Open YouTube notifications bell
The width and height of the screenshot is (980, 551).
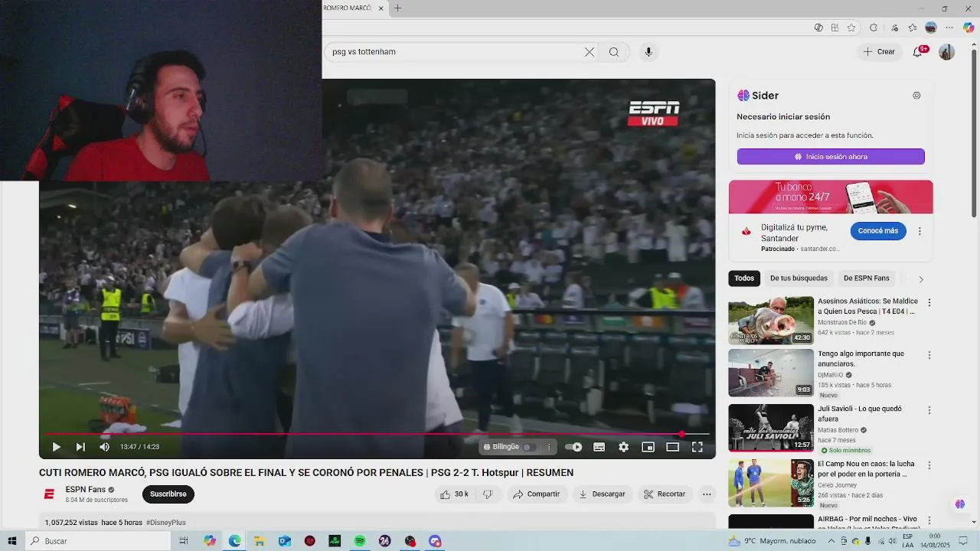click(918, 52)
